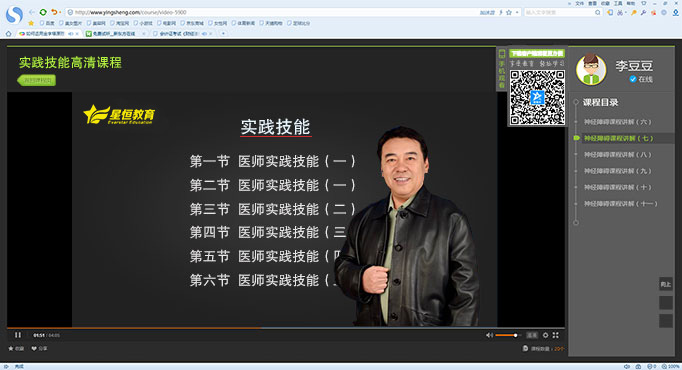Open the 帮助 menu

[x=630, y=3]
